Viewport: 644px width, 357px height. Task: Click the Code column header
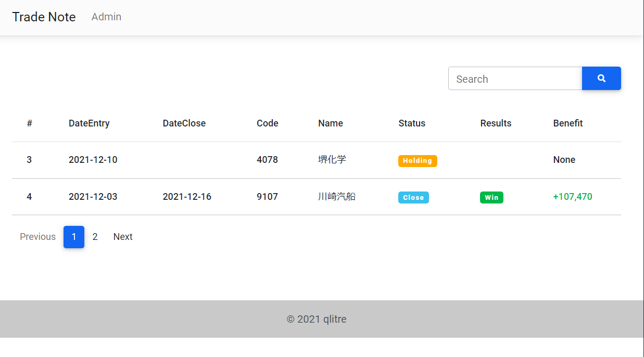tap(268, 123)
